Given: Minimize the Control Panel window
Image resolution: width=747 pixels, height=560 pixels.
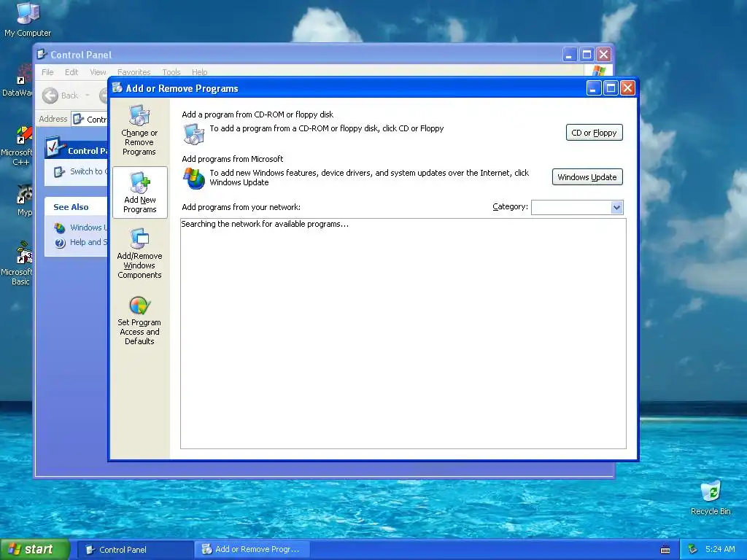Looking at the screenshot, I should coord(569,55).
